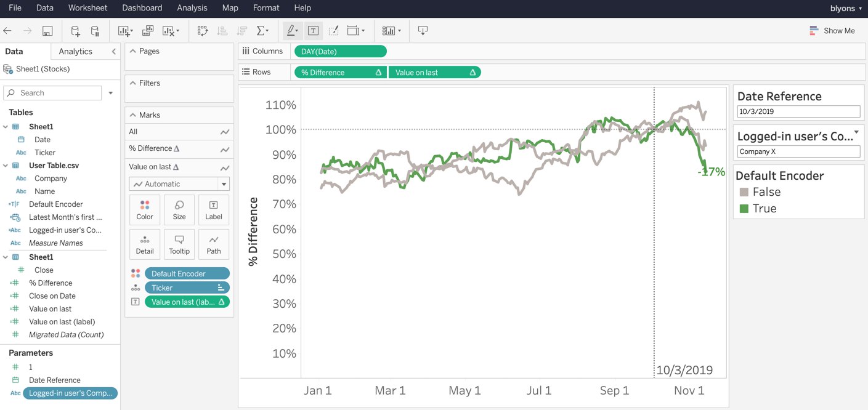Screen dimensions: 868x410
Task: Open Logged-in user's Company parameter dropdown arrow
Action: [856, 132]
